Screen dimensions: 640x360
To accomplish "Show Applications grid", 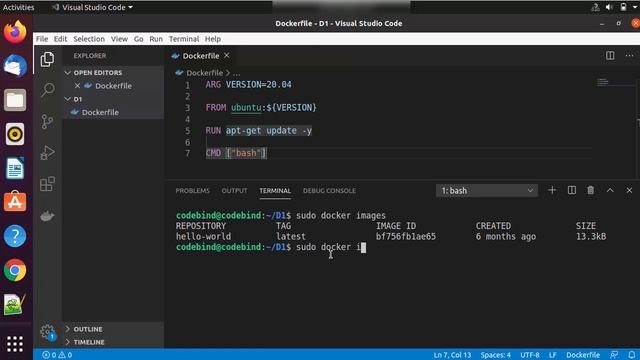I will 15,344.
